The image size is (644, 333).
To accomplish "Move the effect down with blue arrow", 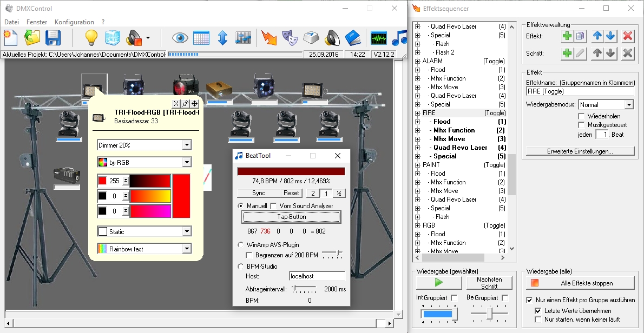I will click(x=610, y=36).
